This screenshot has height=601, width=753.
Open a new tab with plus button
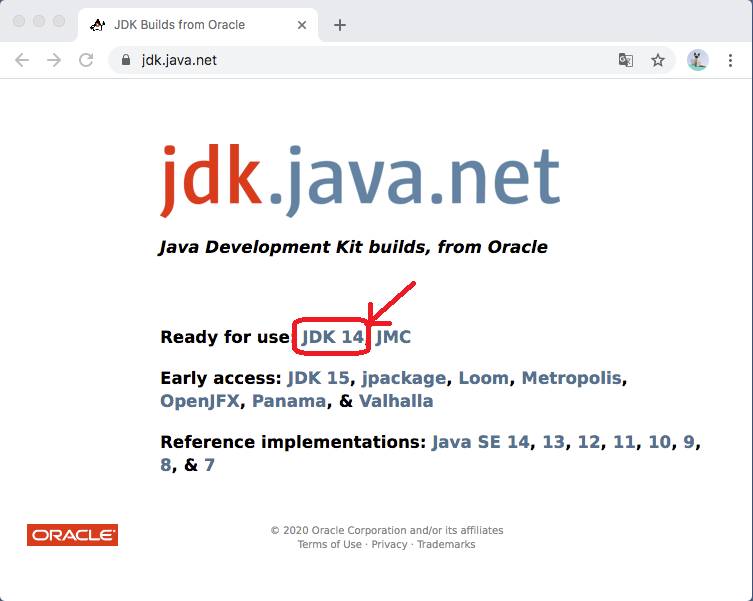click(340, 25)
